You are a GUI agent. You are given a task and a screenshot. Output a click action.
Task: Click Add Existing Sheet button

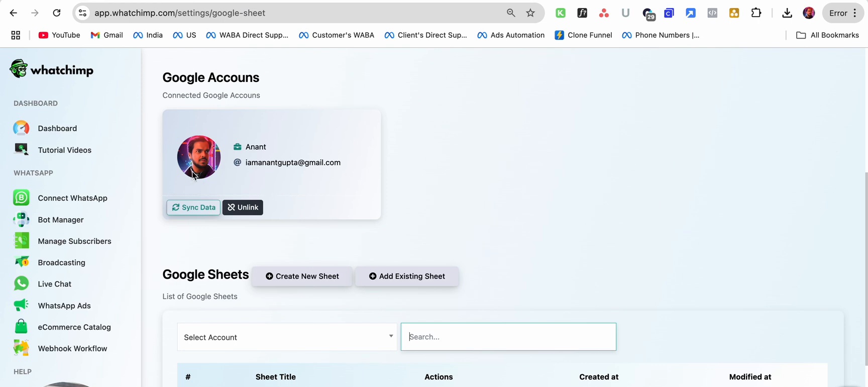click(x=407, y=276)
